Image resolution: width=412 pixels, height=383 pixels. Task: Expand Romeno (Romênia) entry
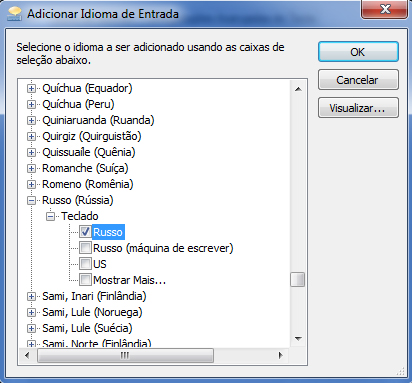pyautogui.click(x=31, y=184)
